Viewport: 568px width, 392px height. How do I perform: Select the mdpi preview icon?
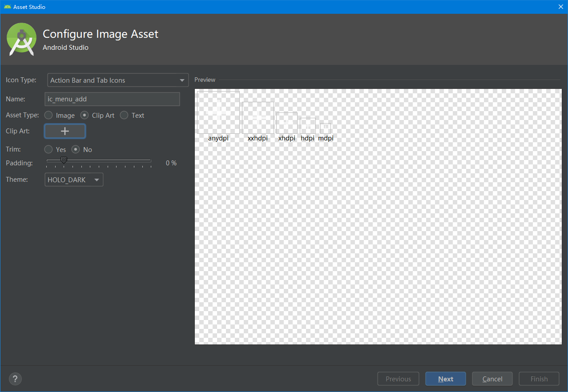point(326,128)
